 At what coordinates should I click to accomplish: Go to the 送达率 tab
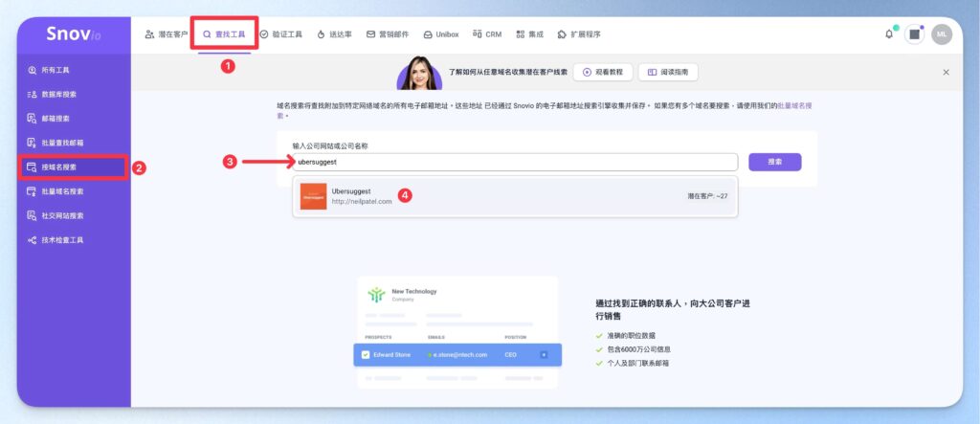point(335,34)
